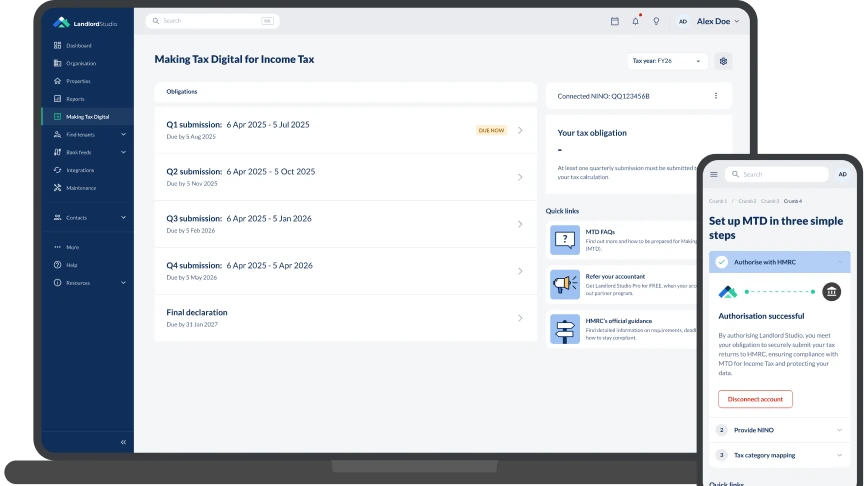Expand the Provide NINO step

780,430
